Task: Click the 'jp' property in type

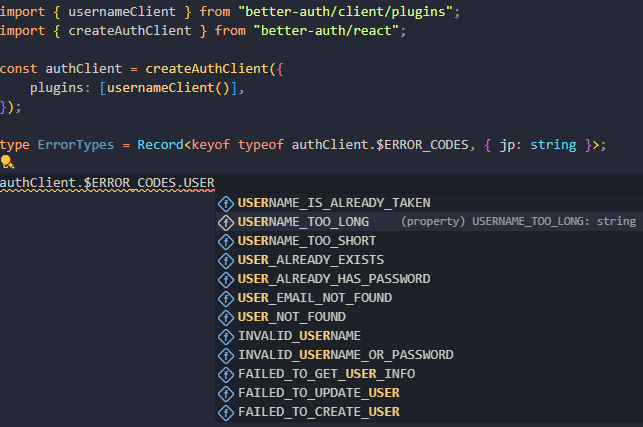Action: point(507,145)
